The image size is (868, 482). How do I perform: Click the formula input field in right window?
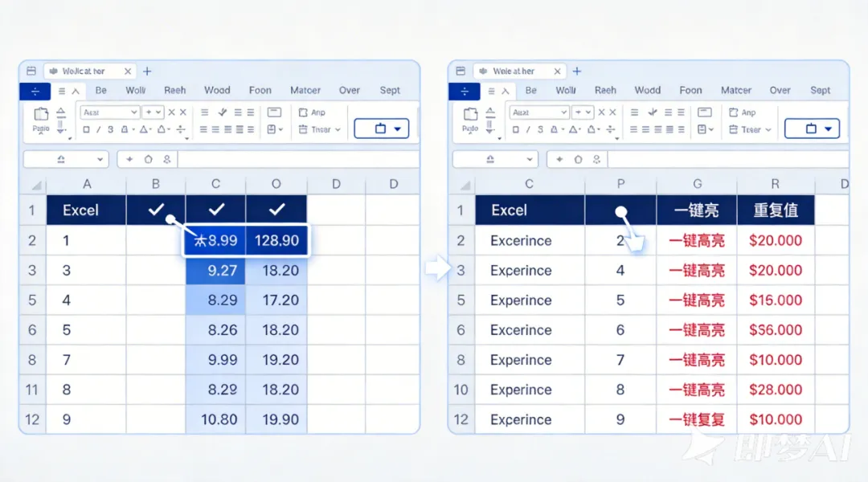(728, 159)
